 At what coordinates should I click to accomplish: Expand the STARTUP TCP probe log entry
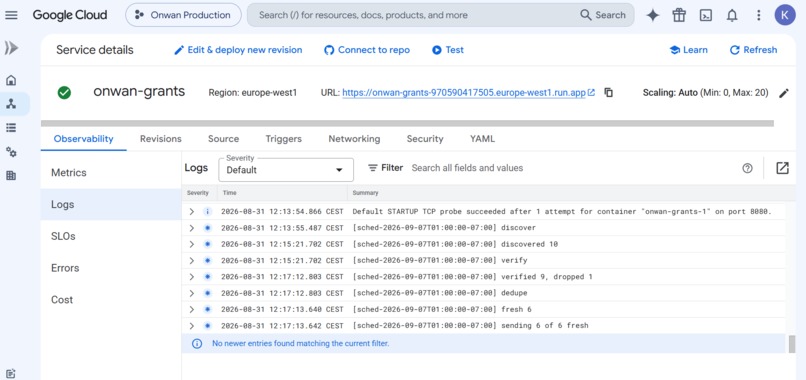pyautogui.click(x=192, y=211)
